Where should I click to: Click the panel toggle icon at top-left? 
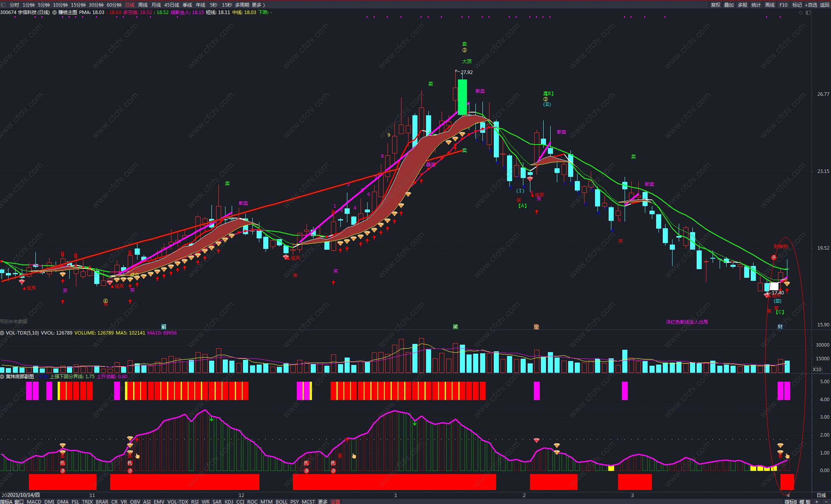[4, 5]
